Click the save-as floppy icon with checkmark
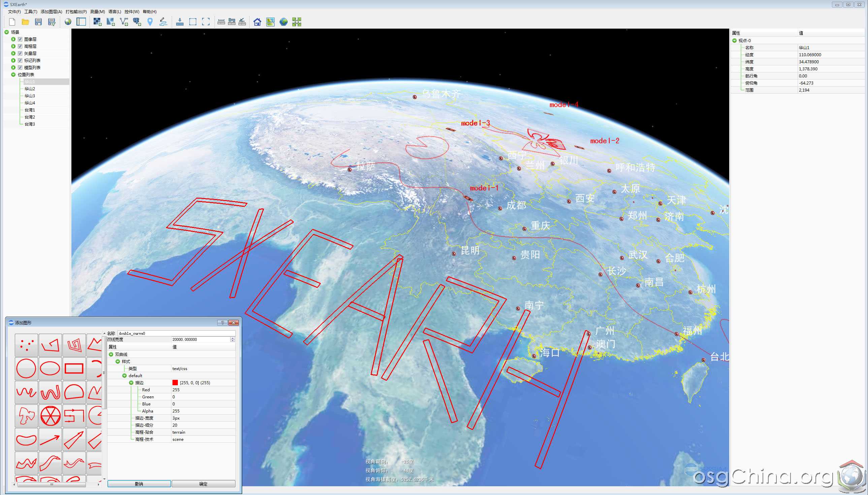The image size is (868, 495). click(x=52, y=22)
